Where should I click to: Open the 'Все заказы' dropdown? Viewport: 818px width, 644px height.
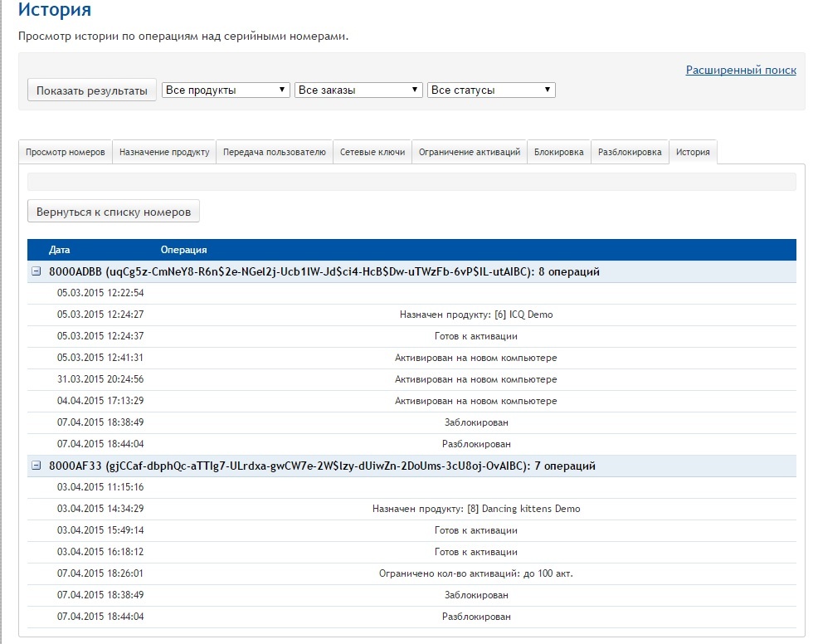pos(358,90)
